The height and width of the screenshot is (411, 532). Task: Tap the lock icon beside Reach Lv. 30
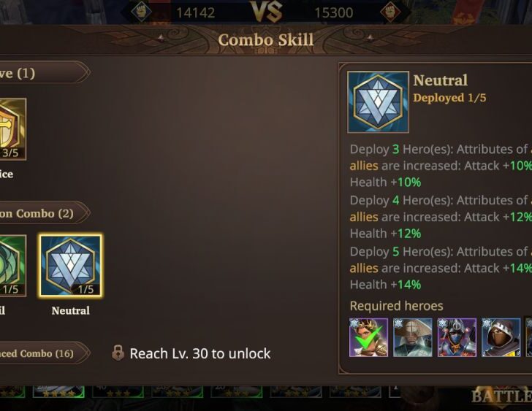(x=118, y=353)
